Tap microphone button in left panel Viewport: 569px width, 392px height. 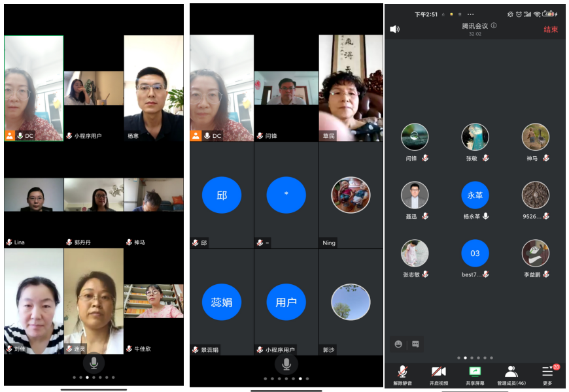click(94, 363)
